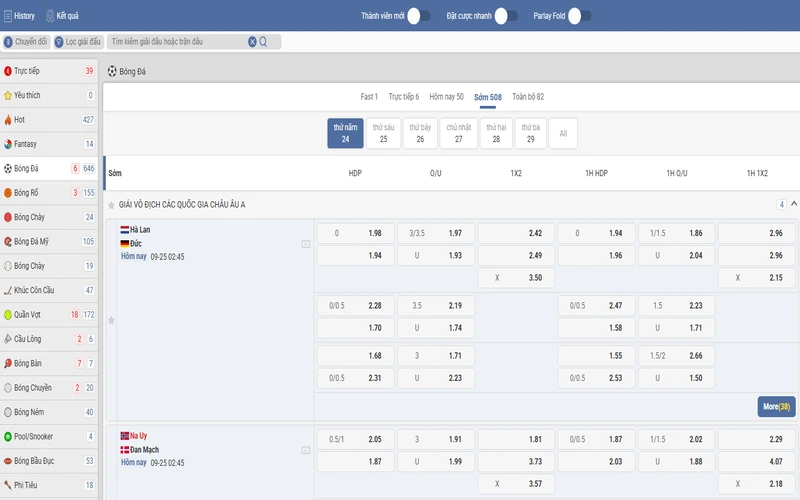Switch to the Trực tiếp 6 tab
800x500 pixels.
point(404,96)
